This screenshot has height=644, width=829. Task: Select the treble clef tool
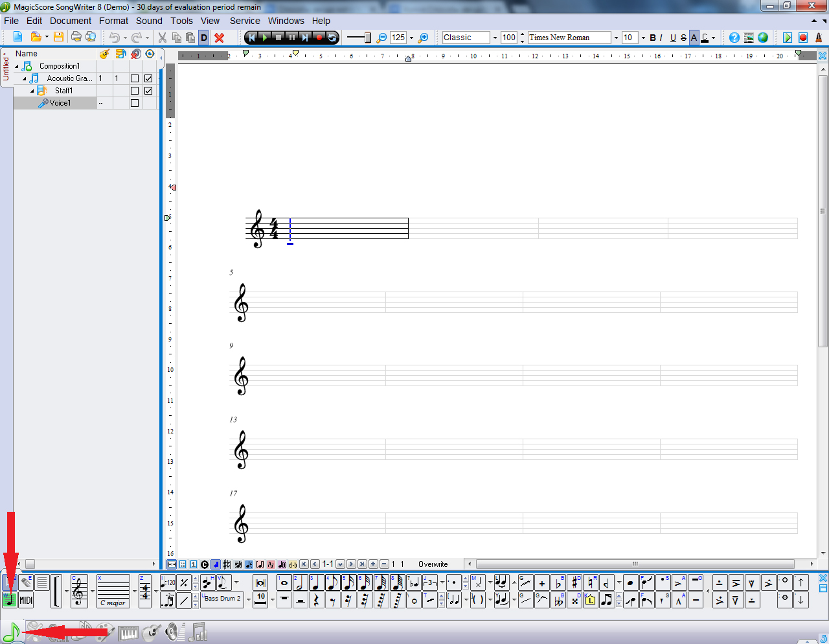[x=78, y=592]
